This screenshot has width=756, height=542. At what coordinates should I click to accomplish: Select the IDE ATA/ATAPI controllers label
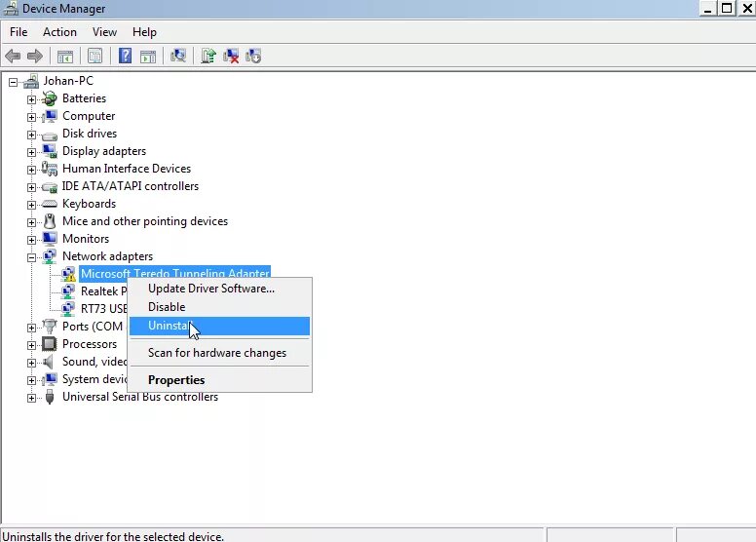point(131,186)
